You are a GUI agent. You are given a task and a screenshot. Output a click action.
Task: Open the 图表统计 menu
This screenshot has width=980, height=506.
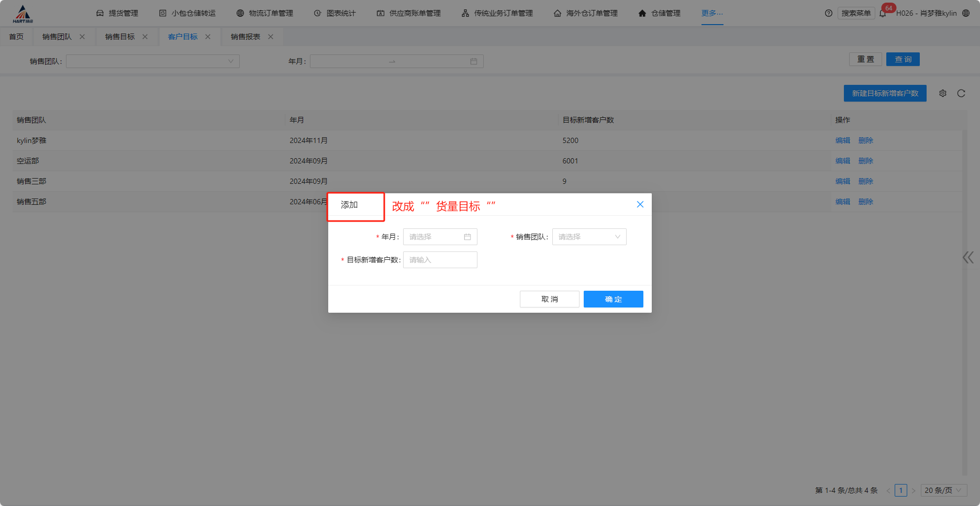point(335,13)
